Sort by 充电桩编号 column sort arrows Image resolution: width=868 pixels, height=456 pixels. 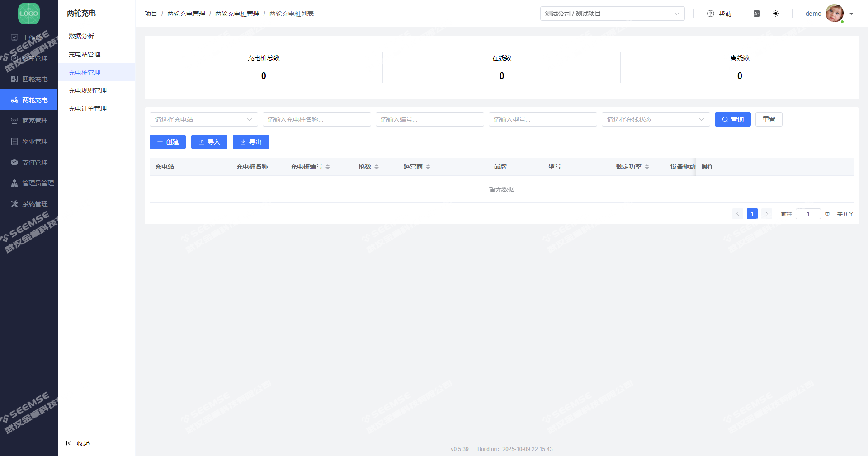coord(328,167)
